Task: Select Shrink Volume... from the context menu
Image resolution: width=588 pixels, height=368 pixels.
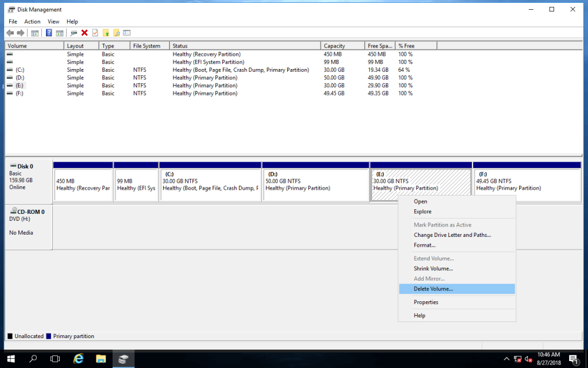Action: tap(433, 269)
